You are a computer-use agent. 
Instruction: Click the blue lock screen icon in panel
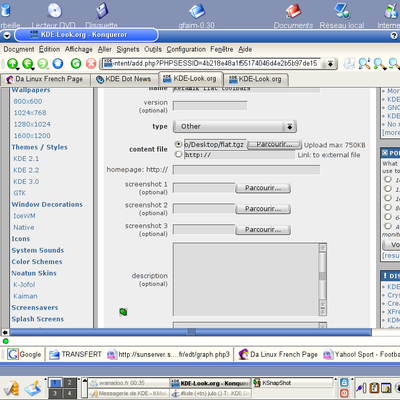point(344,383)
